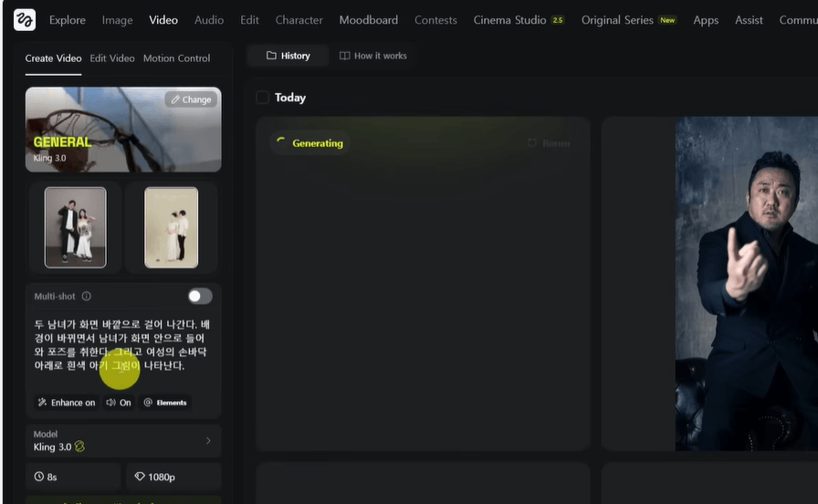
Task: Open the Video menu
Action: 163,20
